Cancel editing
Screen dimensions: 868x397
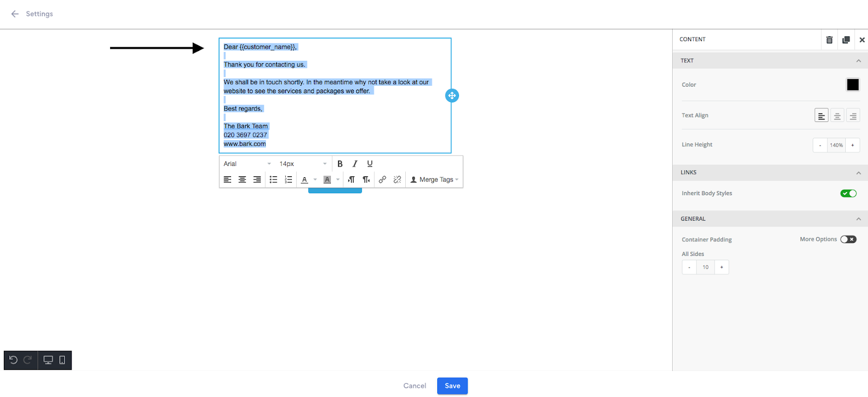click(x=414, y=386)
